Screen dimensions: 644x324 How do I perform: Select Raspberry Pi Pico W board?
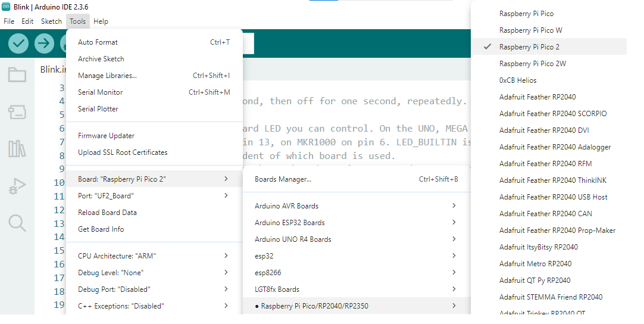pyautogui.click(x=530, y=30)
